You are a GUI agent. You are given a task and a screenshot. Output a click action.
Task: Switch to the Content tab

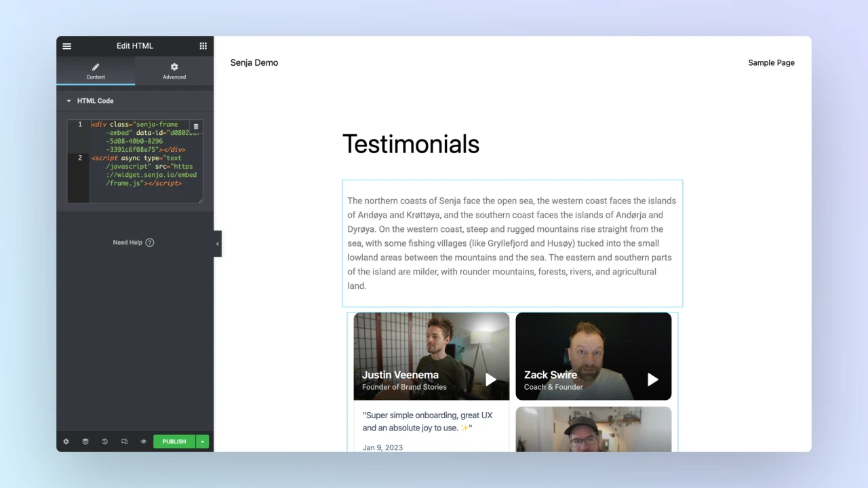pyautogui.click(x=96, y=70)
